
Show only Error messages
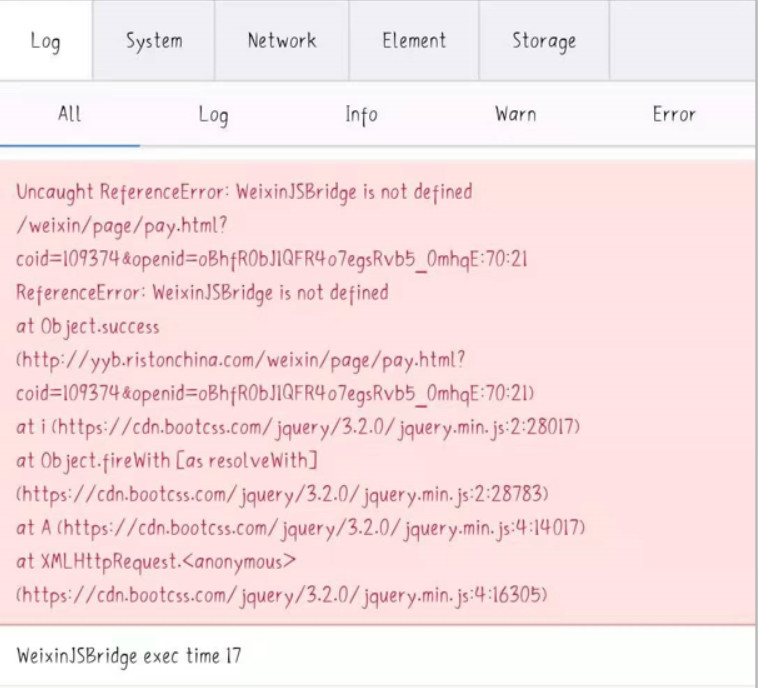(674, 115)
